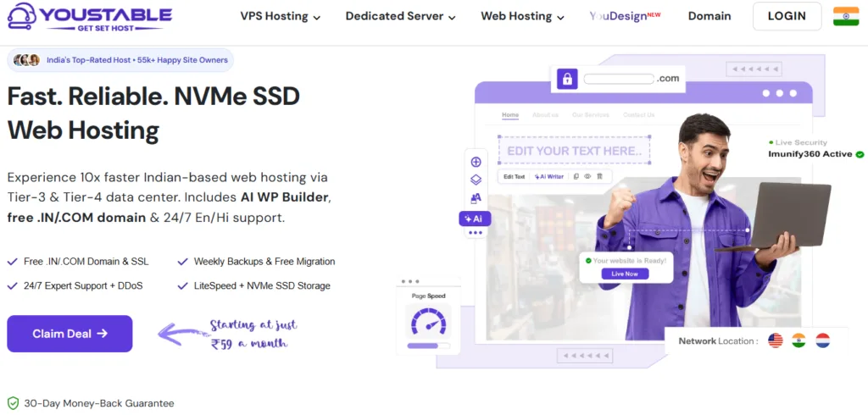Click the USA flag network location
Screen dimensions: 868x415
click(776, 340)
